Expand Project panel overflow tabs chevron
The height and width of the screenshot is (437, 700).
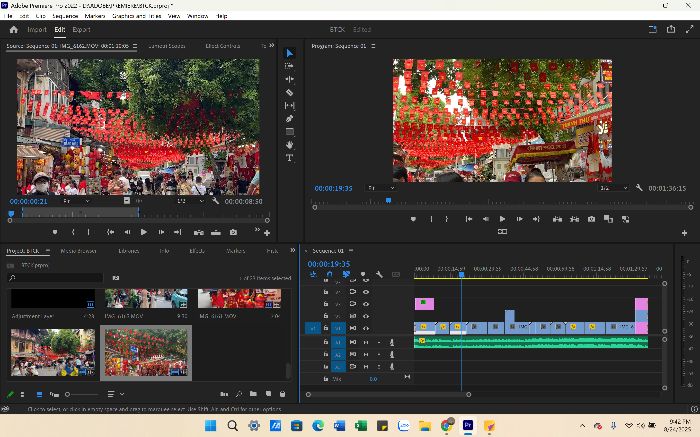[x=293, y=250]
